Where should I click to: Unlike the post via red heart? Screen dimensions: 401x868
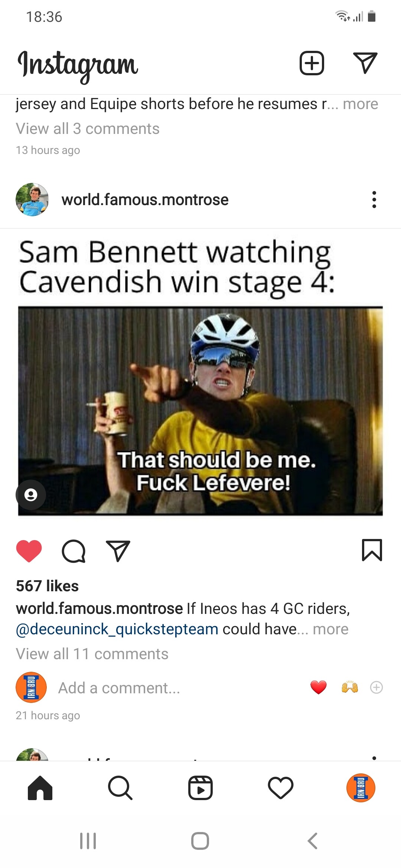[x=29, y=551]
